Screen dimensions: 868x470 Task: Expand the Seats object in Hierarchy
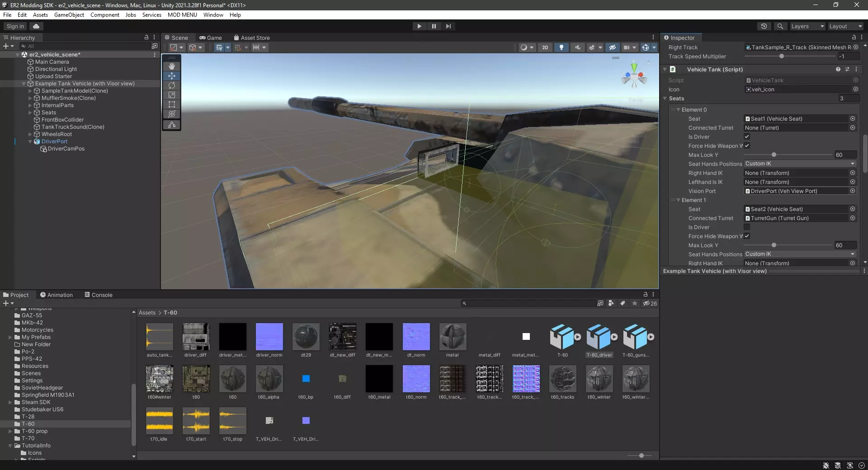30,113
